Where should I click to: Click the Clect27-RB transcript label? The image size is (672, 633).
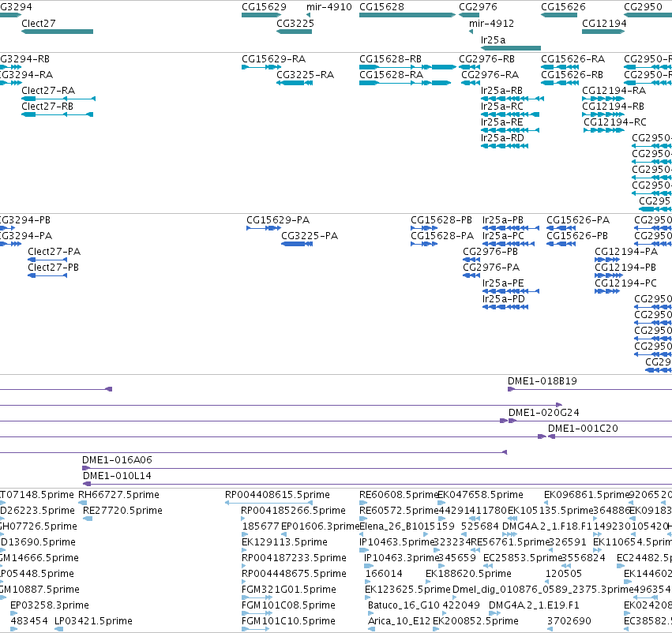(x=47, y=107)
